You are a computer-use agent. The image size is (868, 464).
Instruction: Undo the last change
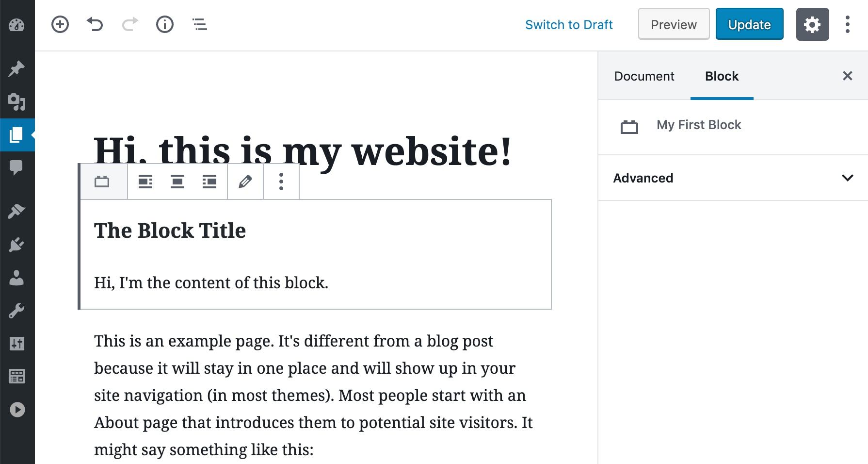click(95, 24)
